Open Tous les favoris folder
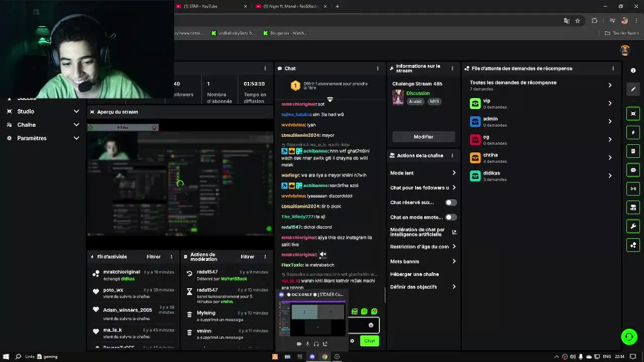The height and width of the screenshot is (362, 644). pyautogui.click(x=622, y=33)
